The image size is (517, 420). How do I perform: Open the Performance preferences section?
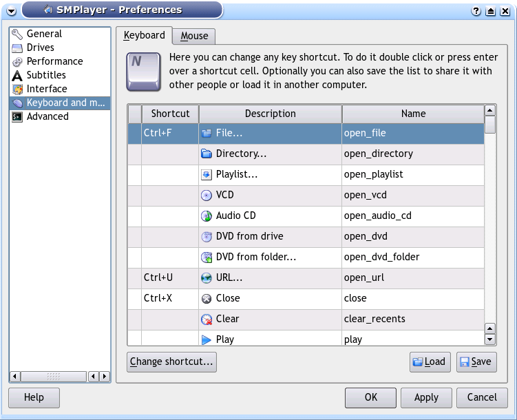60,61
